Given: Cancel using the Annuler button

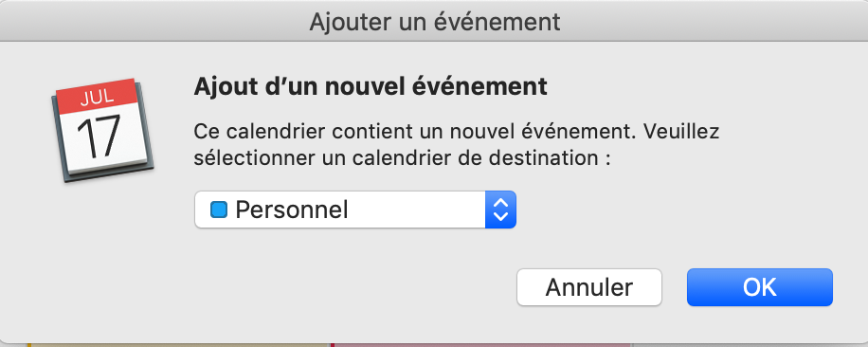Looking at the screenshot, I should pos(589,287).
